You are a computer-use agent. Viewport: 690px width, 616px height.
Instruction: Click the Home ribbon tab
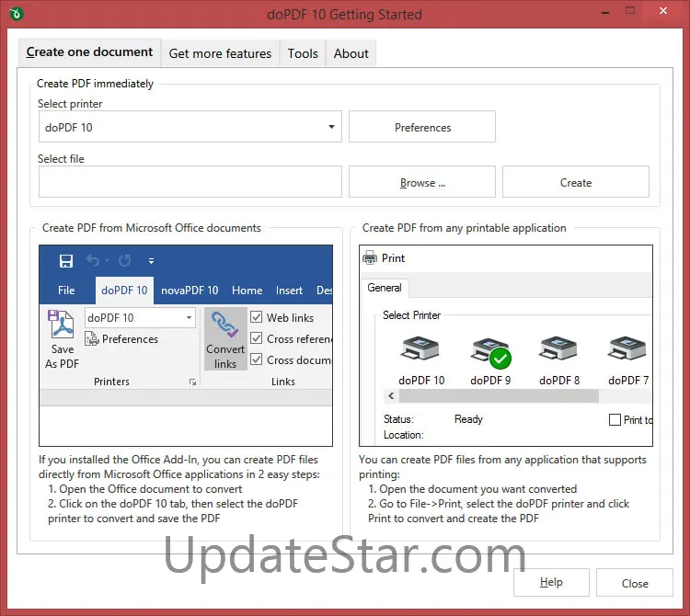tap(247, 291)
